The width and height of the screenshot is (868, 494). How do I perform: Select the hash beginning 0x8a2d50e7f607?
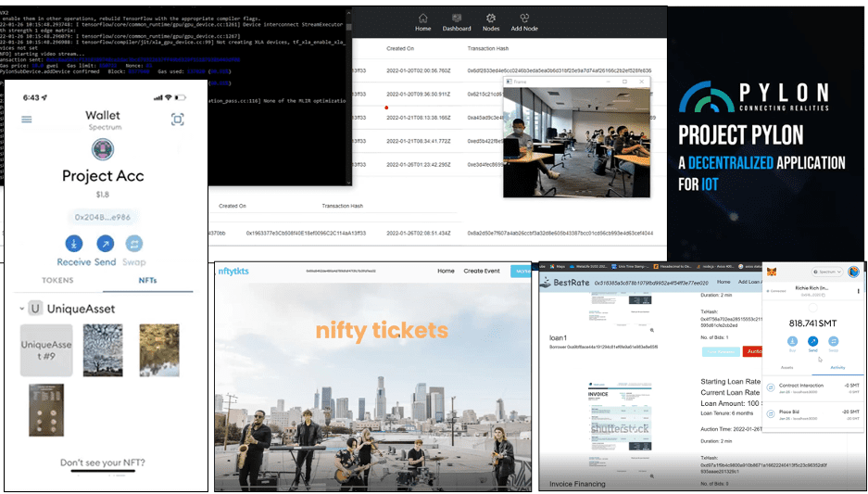tap(560, 234)
